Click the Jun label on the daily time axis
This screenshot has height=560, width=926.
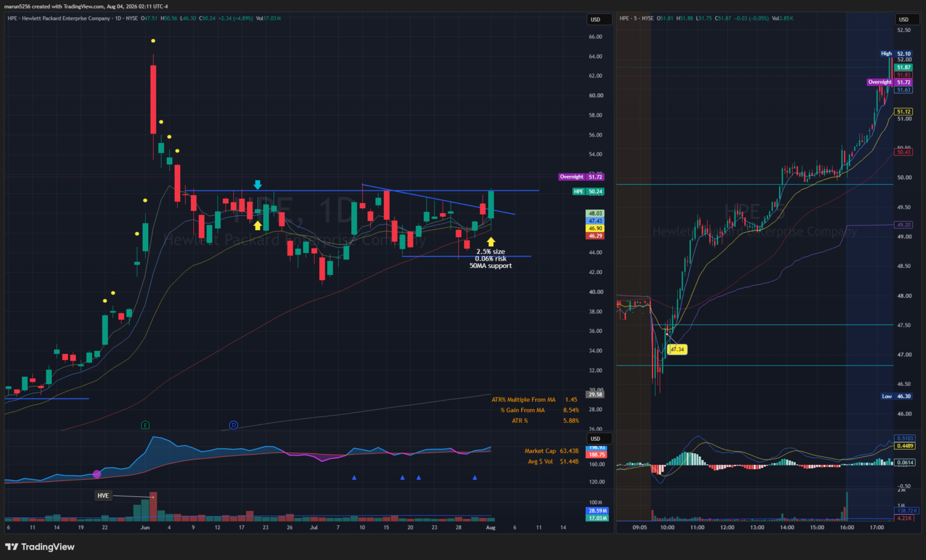click(145, 528)
